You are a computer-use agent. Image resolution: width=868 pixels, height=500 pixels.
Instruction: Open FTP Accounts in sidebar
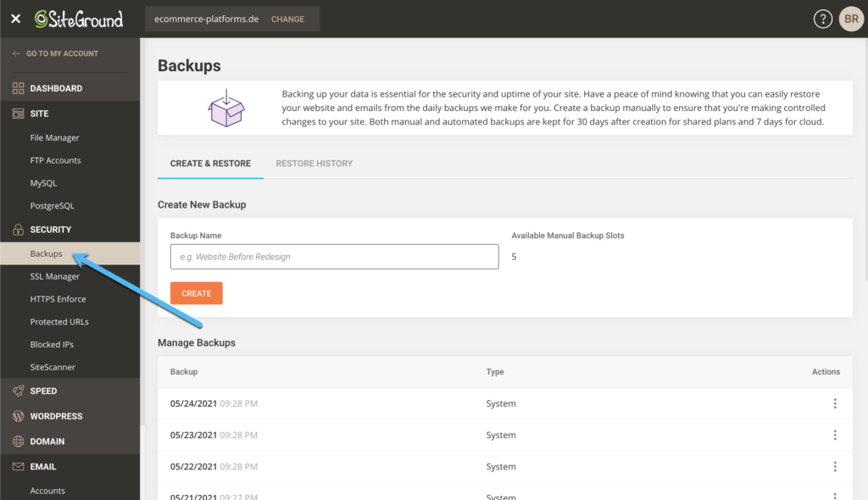(55, 160)
